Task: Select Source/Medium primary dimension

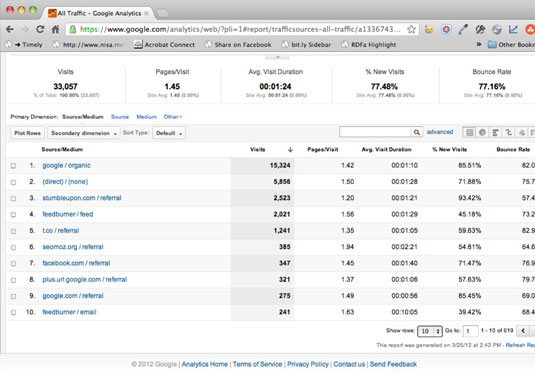Action: coord(83,117)
